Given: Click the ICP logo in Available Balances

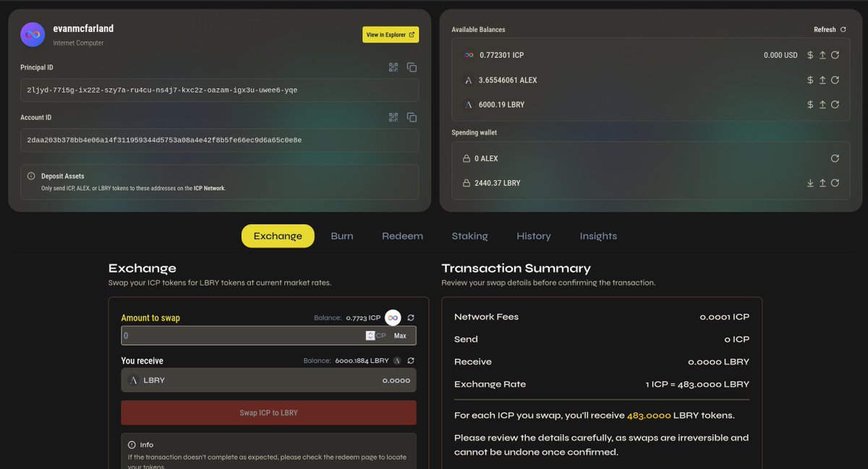Looking at the screenshot, I should (469, 55).
